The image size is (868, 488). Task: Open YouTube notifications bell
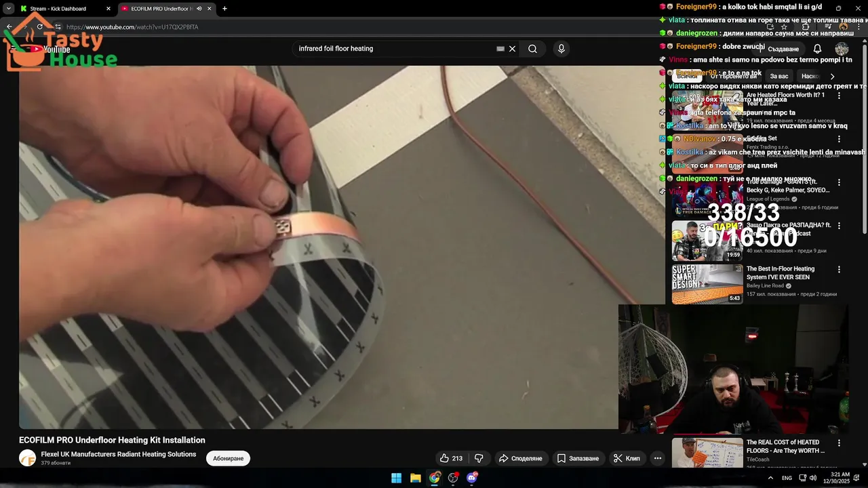pyautogui.click(x=817, y=49)
